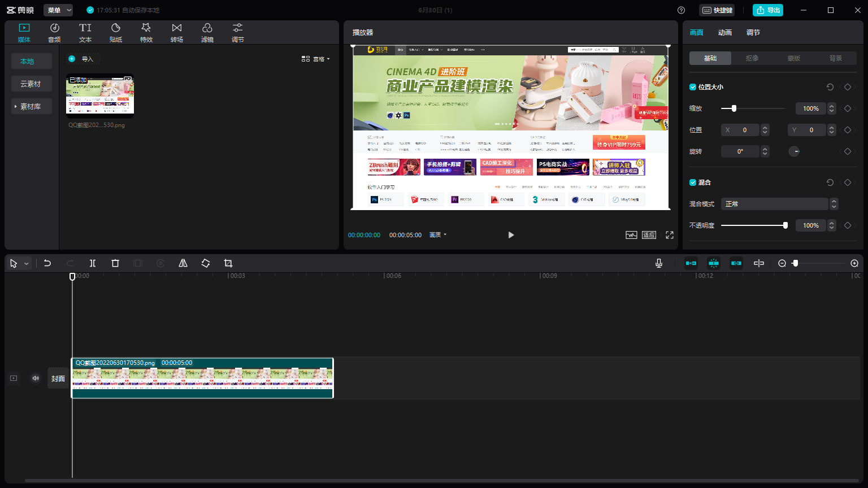
Task: Open the 调节 adjustment tab in the top toolbar
Action: click(x=238, y=33)
